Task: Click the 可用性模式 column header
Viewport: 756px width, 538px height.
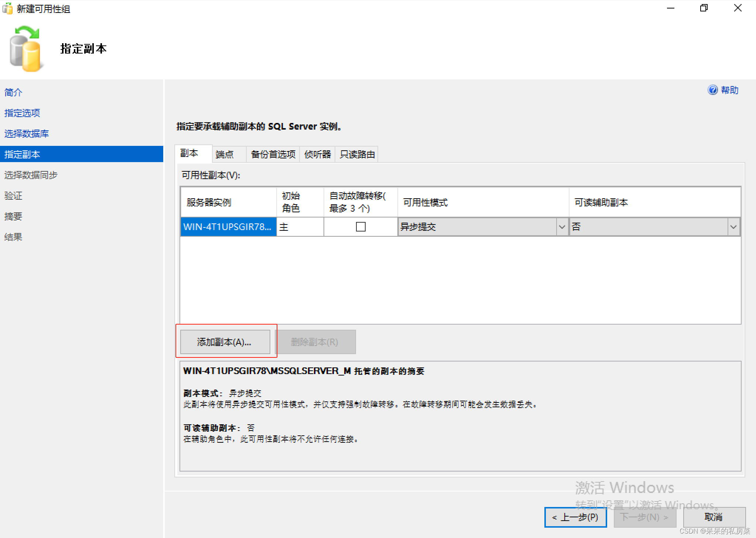Action: point(483,202)
